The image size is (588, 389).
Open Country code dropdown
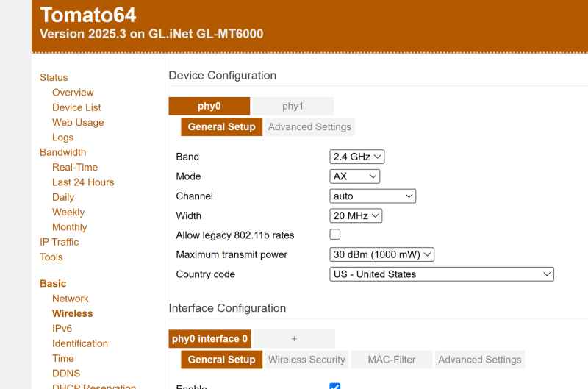(x=442, y=274)
